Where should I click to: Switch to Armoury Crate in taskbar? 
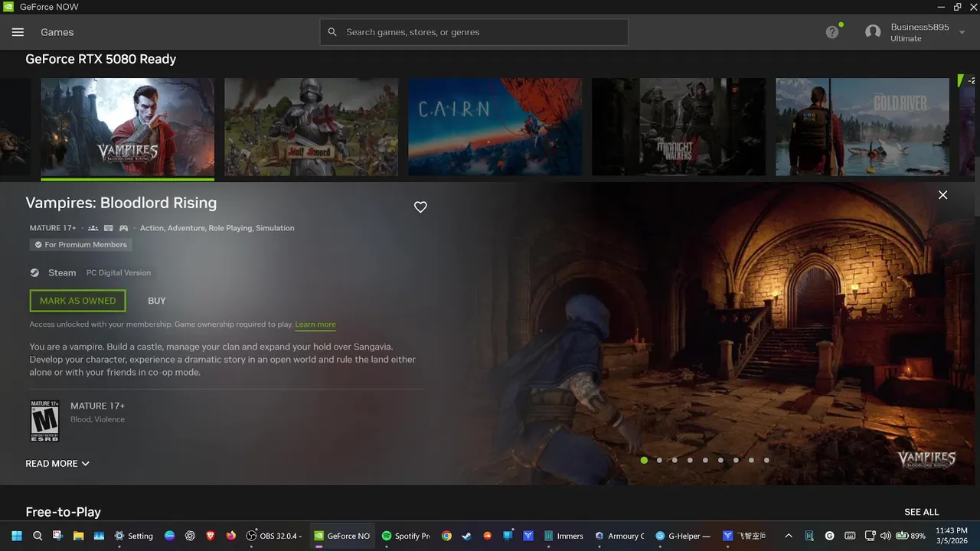tap(620, 536)
